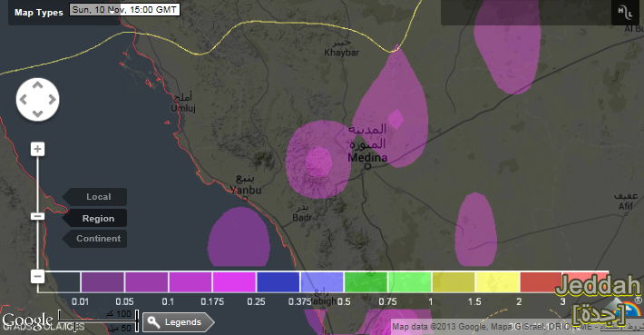
Task: Click the magnifier icon on Legends button
Action: 153,322
